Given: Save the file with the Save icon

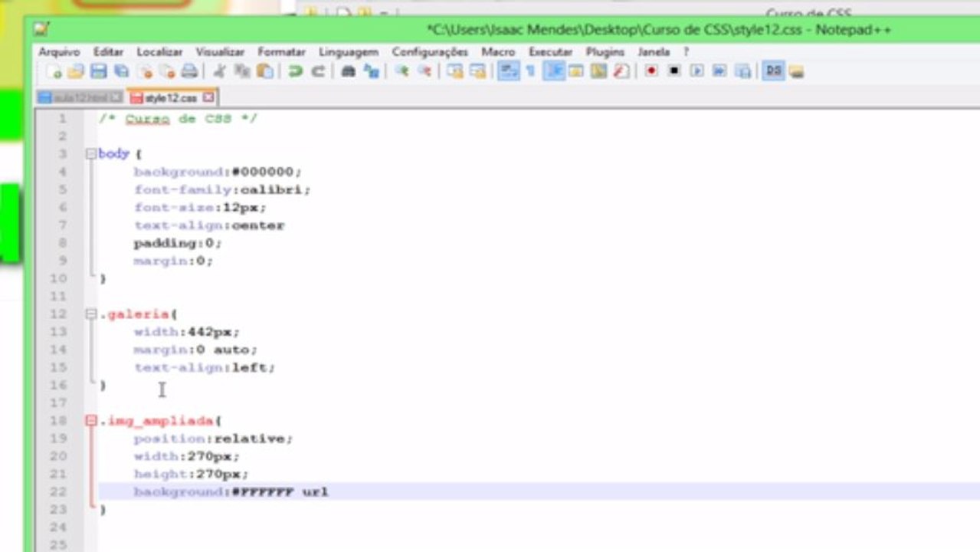Looking at the screenshot, I should [98, 71].
